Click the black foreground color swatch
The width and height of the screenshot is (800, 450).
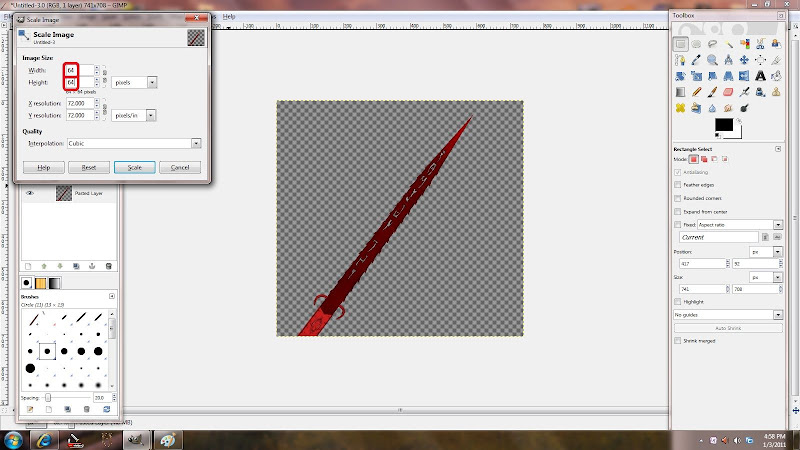point(723,124)
